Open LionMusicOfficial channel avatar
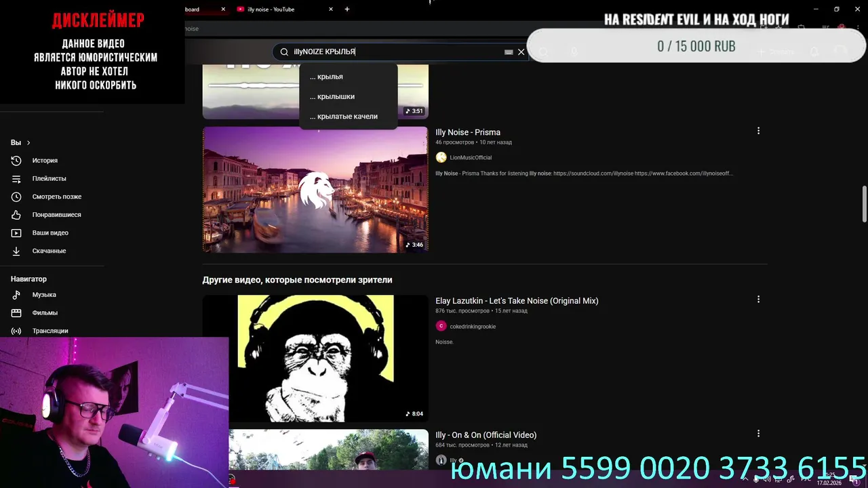The height and width of the screenshot is (488, 868). (441, 157)
